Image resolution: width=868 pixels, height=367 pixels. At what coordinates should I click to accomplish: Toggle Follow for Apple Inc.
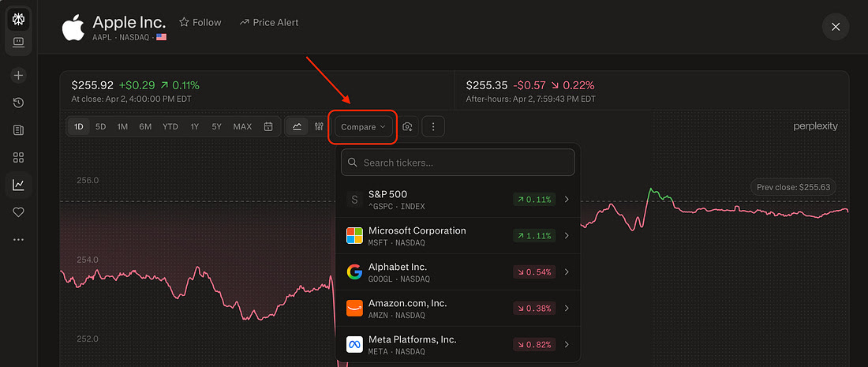point(200,23)
